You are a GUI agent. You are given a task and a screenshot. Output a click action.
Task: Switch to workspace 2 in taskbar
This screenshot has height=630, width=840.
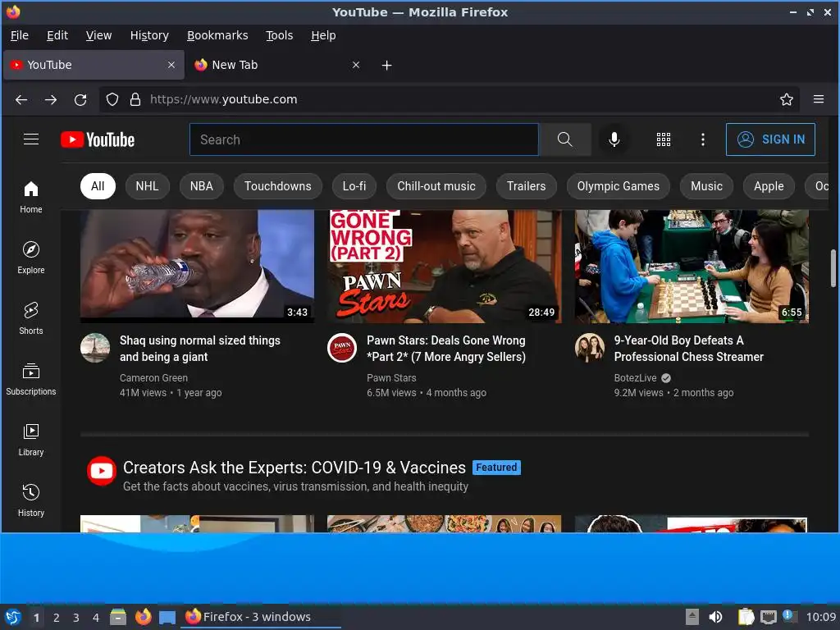pyautogui.click(x=57, y=618)
